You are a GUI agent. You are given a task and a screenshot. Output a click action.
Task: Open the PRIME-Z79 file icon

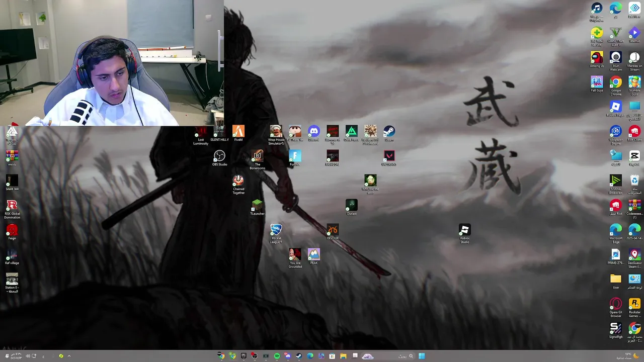pyautogui.click(x=616, y=256)
